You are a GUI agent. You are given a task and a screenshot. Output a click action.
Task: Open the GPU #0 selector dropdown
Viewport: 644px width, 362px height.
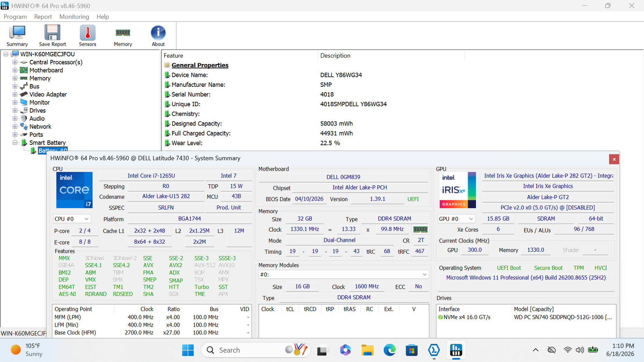tap(457, 219)
